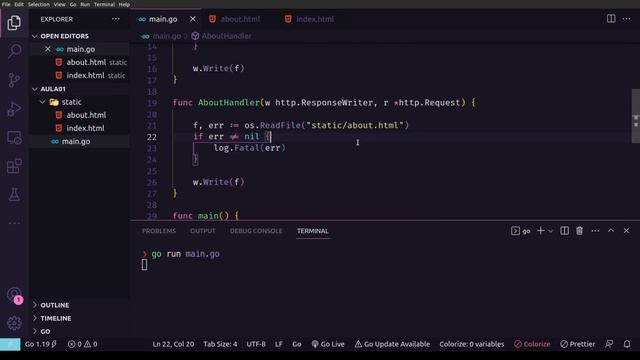Collapse the Open Editors section

pyautogui.click(x=35, y=36)
